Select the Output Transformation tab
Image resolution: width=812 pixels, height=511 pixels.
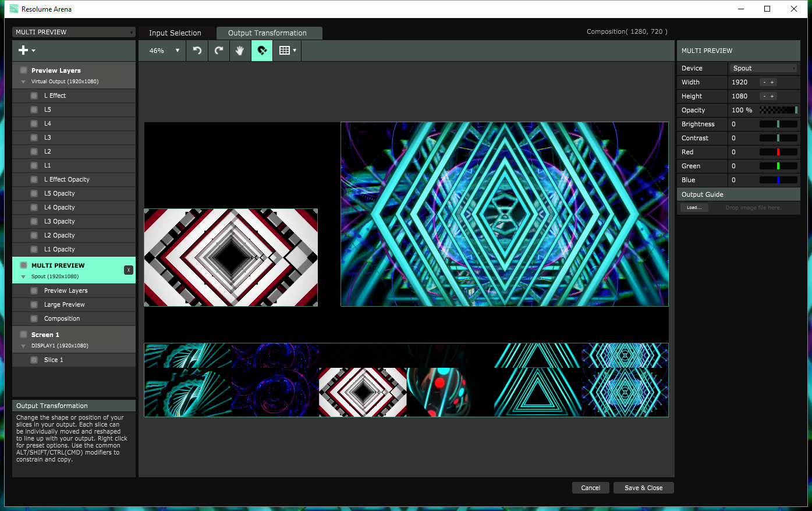pyautogui.click(x=267, y=33)
